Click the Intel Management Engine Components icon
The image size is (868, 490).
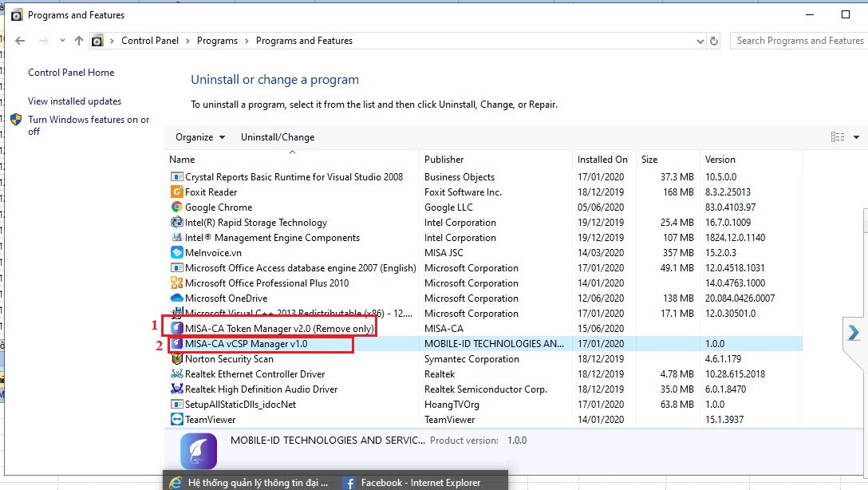(176, 238)
